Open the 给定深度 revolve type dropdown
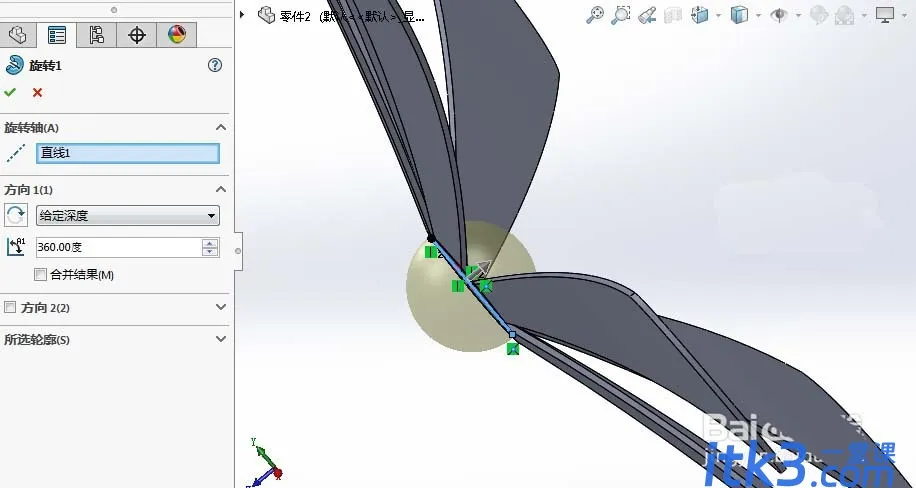 click(x=127, y=216)
